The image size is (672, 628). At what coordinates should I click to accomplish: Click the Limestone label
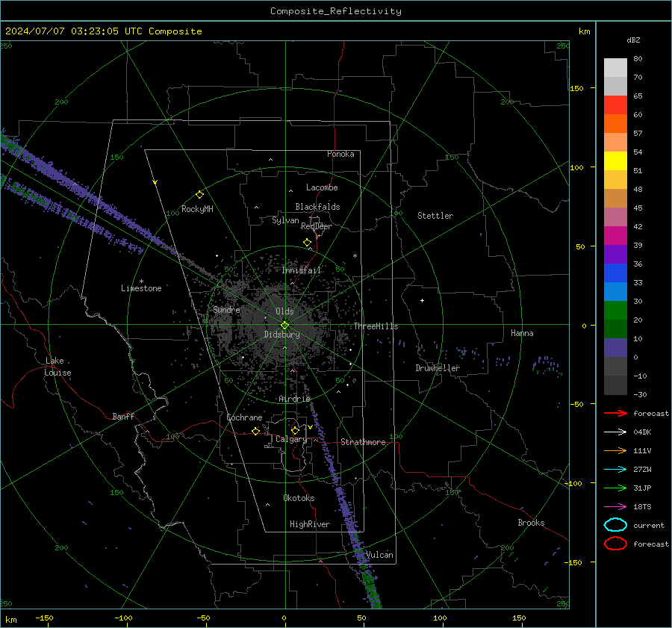tap(141, 288)
